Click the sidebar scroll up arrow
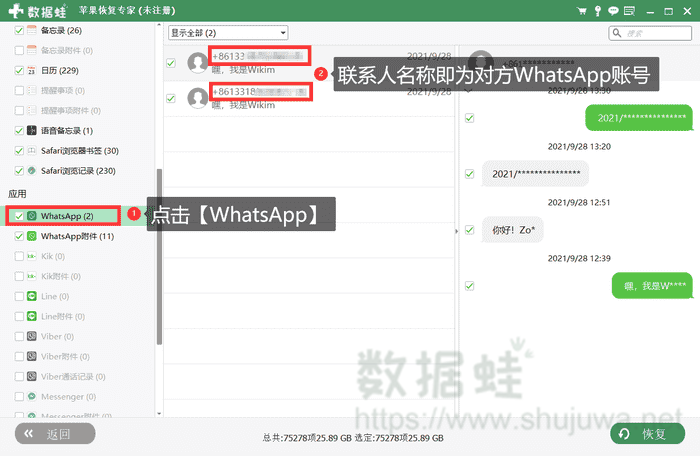Viewport: 700px width, 456px height. (x=159, y=25)
